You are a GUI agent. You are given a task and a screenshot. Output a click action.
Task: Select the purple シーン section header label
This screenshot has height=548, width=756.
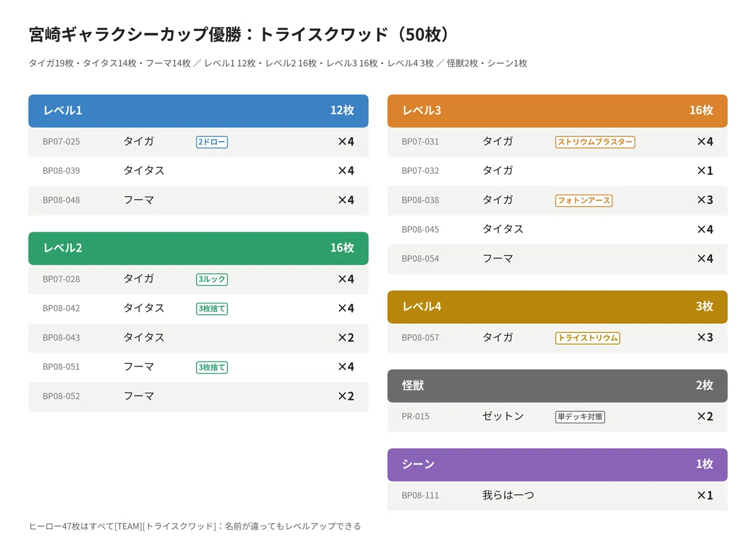[x=418, y=464]
